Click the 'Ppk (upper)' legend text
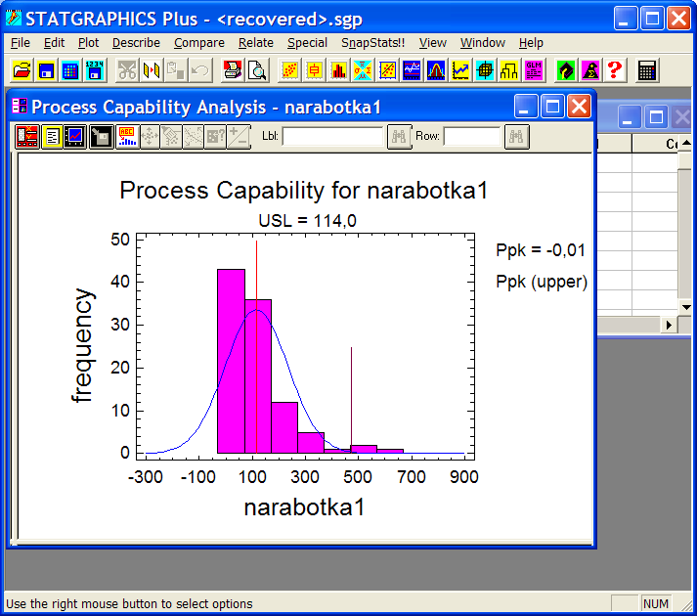The image size is (697, 616). click(x=542, y=282)
